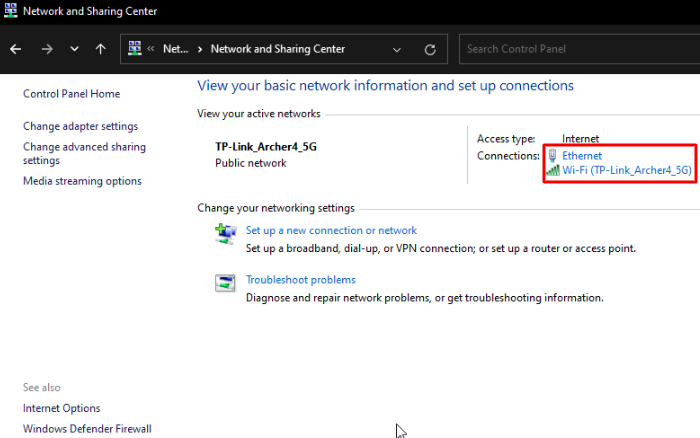Select 'Network and Sharing Center' breadcrumb
The width and height of the screenshot is (700, 438).
(278, 49)
